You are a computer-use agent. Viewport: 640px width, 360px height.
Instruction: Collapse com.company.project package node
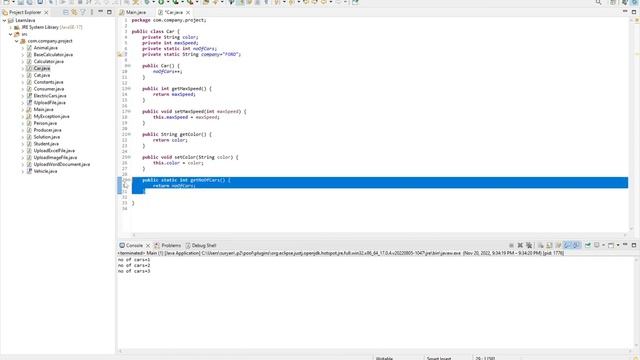(x=17, y=41)
